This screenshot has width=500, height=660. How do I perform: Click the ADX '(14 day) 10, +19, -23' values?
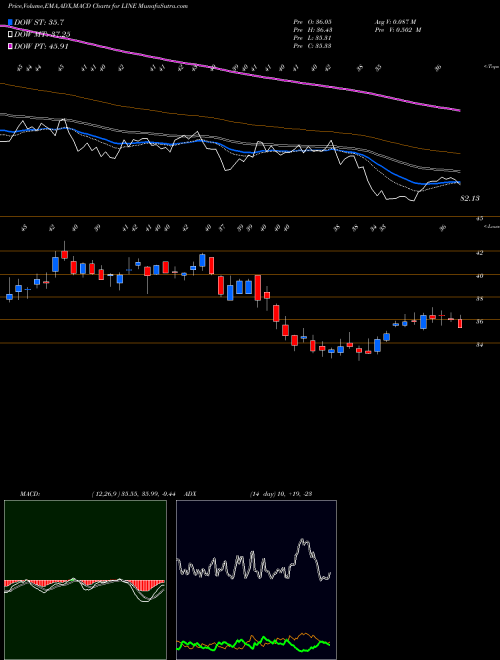pyautogui.click(x=280, y=494)
